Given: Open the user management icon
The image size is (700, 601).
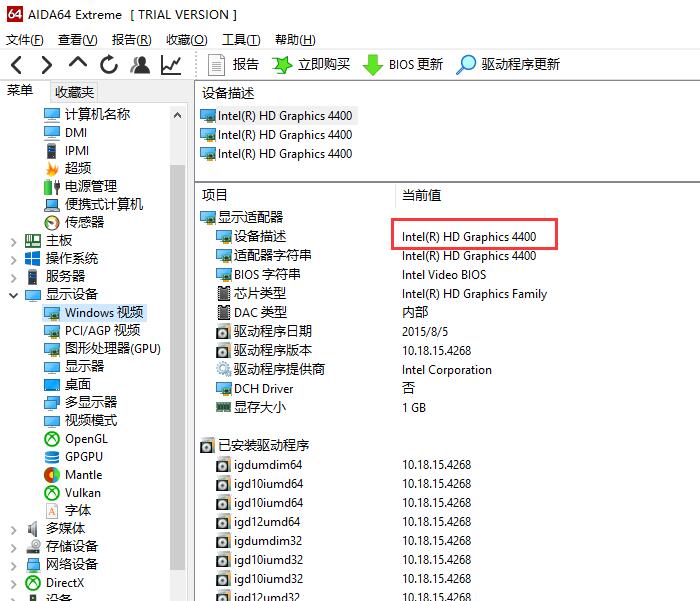Looking at the screenshot, I should pyautogui.click(x=140, y=65).
